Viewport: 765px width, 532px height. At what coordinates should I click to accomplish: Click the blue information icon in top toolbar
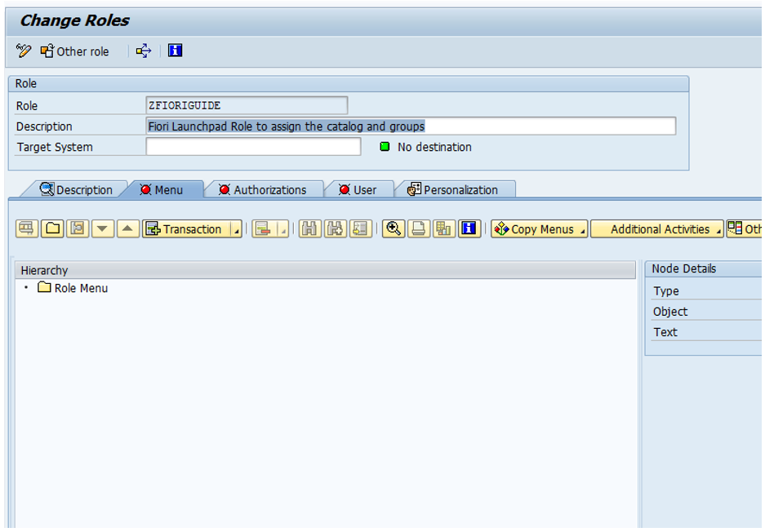[175, 51]
